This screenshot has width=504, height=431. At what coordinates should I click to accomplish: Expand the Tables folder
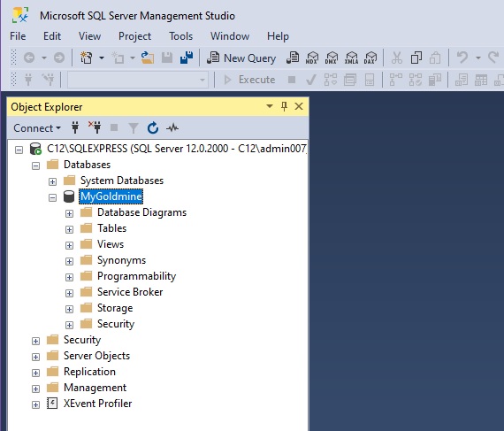pos(69,229)
